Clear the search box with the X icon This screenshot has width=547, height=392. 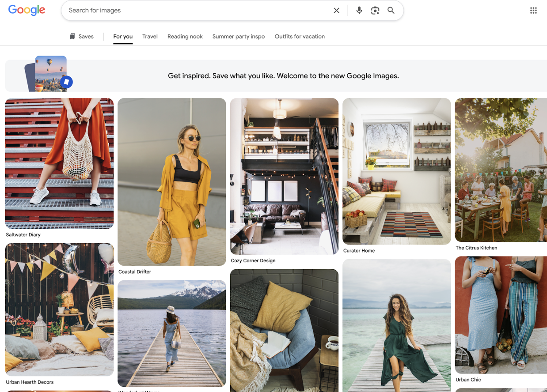click(336, 11)
